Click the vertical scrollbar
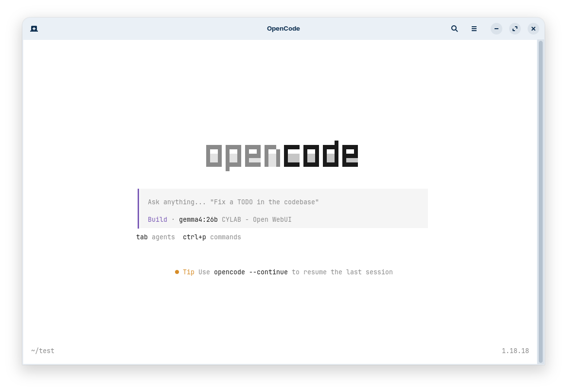 click(x=541, y=202)
